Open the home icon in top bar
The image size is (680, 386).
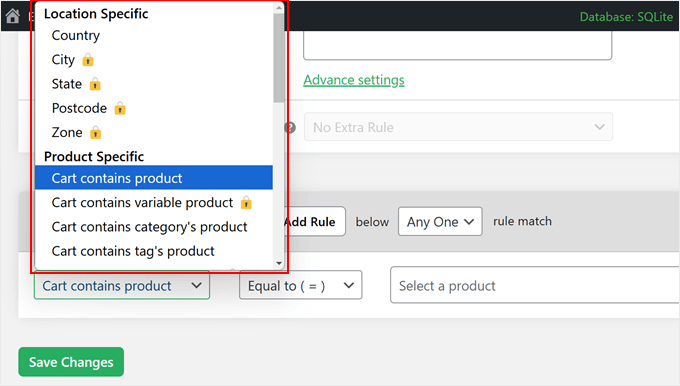13,16
